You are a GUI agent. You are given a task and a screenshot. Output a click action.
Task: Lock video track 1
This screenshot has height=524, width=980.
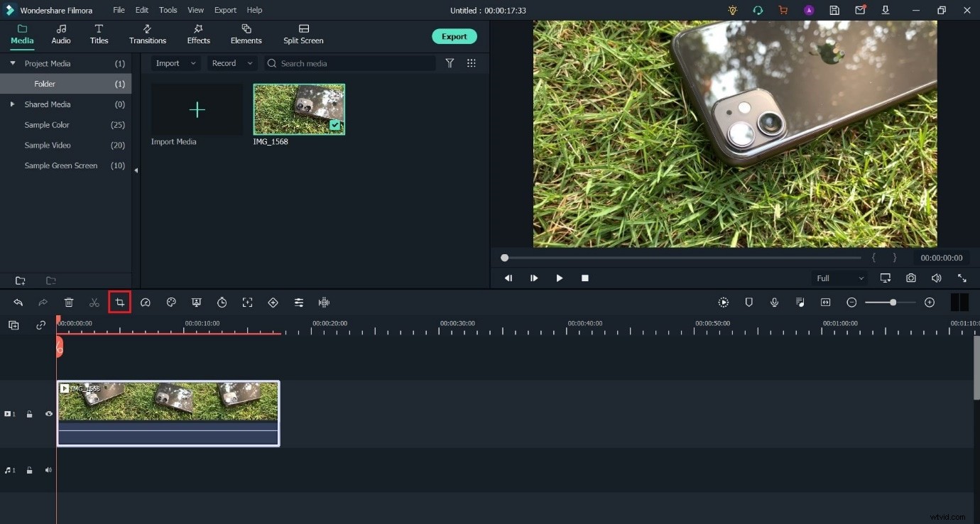pos(29,414)
